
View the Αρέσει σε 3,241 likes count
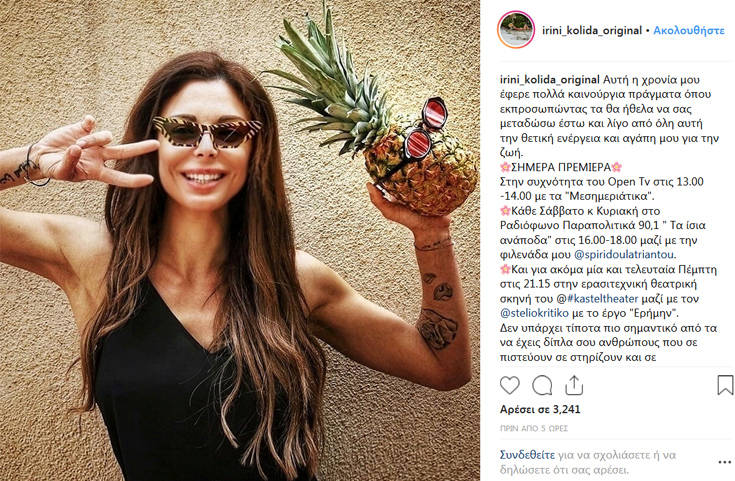coord(540,409)
